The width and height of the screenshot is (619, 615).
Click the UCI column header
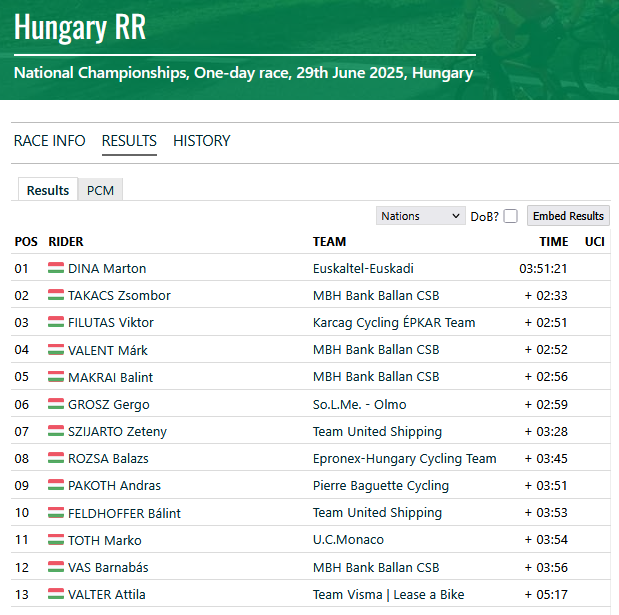pos(595,241)
